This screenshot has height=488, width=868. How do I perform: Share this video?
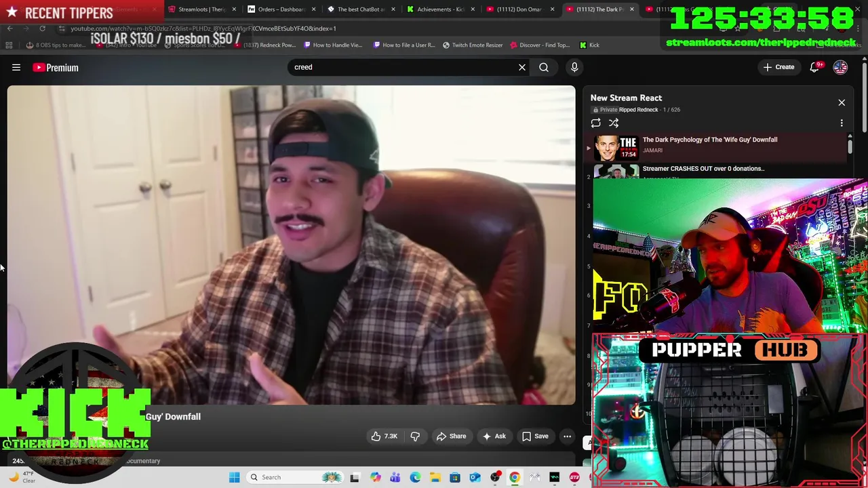(451, 436)
